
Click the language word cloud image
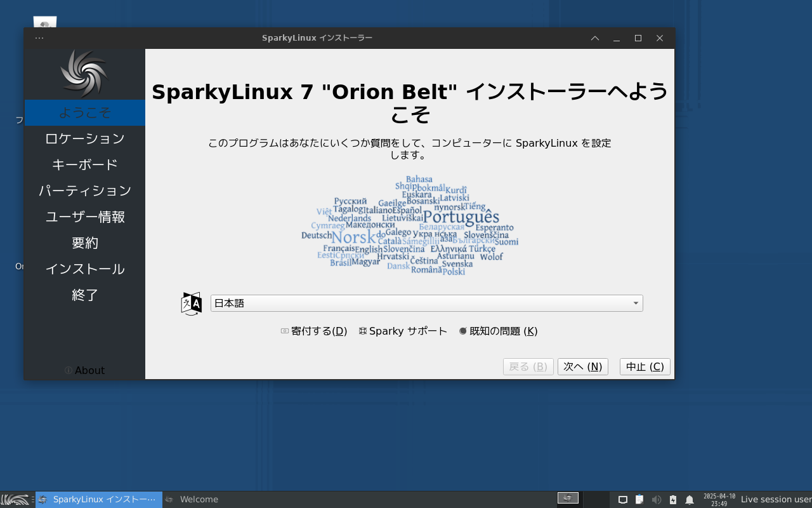410,225
